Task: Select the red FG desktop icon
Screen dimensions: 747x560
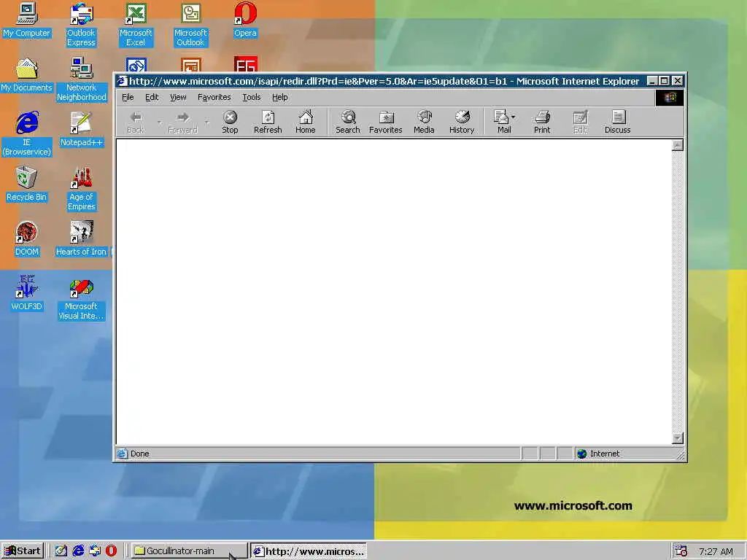Action: click(x=245, y=64)
